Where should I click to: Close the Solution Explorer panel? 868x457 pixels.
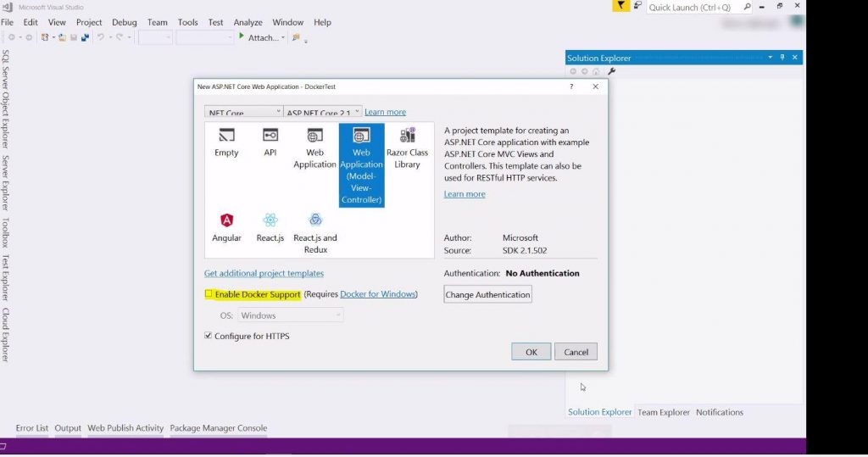(795, 58)
